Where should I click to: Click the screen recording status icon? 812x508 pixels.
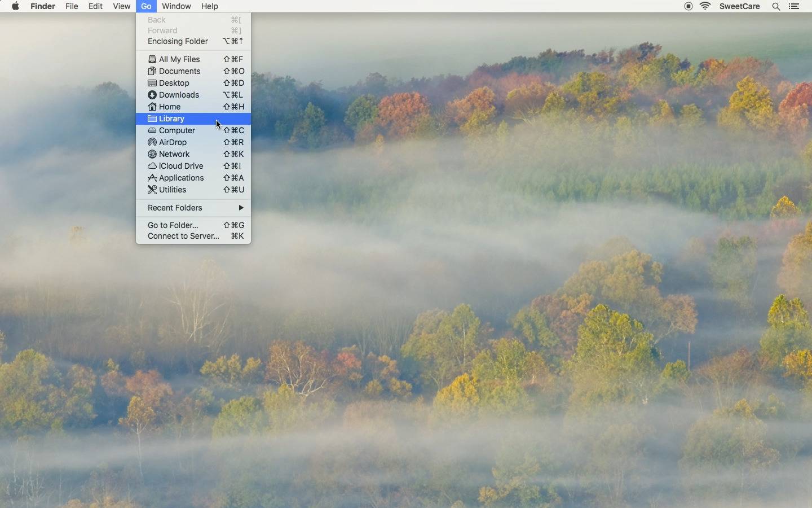pyautogui.click(x=689, y=6)
